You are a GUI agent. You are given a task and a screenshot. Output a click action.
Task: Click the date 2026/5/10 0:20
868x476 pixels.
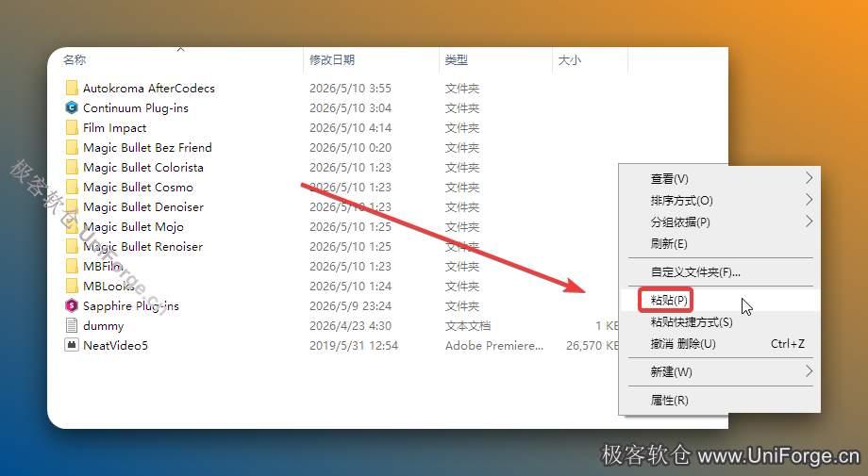pos(350,148)
